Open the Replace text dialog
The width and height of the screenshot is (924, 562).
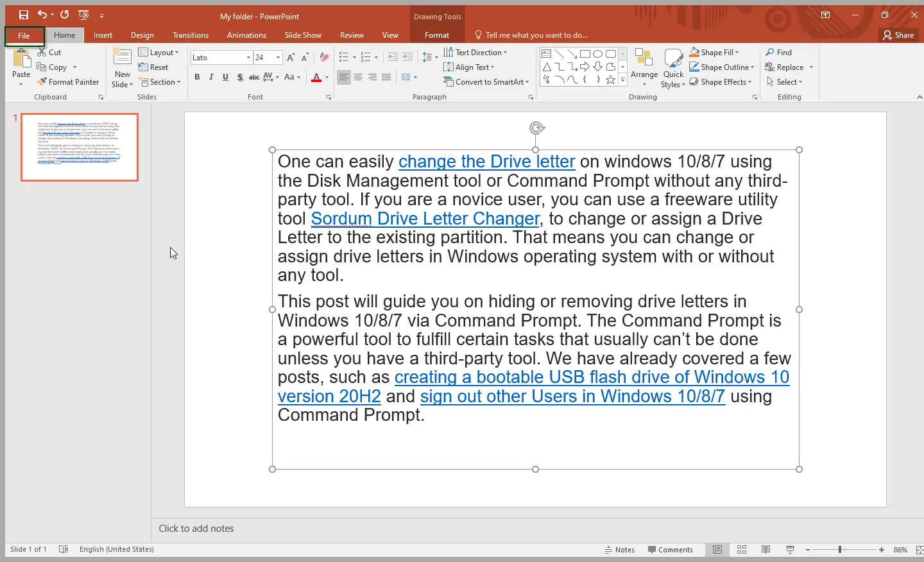click(x=785, y=67)
